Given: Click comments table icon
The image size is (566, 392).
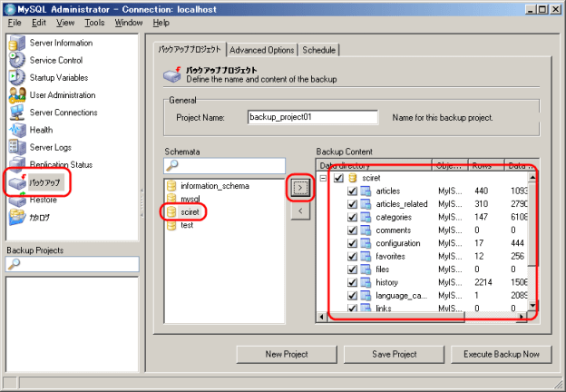Looking at the screenshot, I should pyautogui.click(x=366, y=230).
